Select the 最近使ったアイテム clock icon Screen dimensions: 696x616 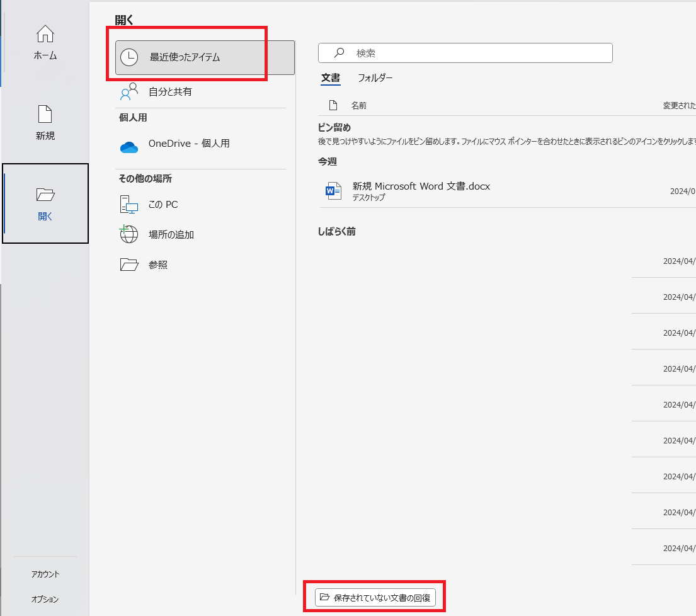tap(128, 57)
